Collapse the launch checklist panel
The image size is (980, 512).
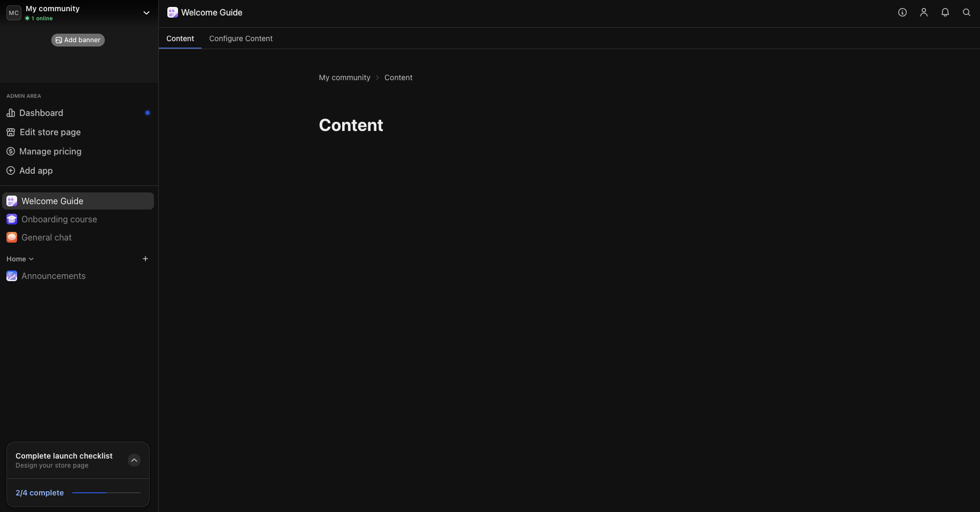[134, 460]
